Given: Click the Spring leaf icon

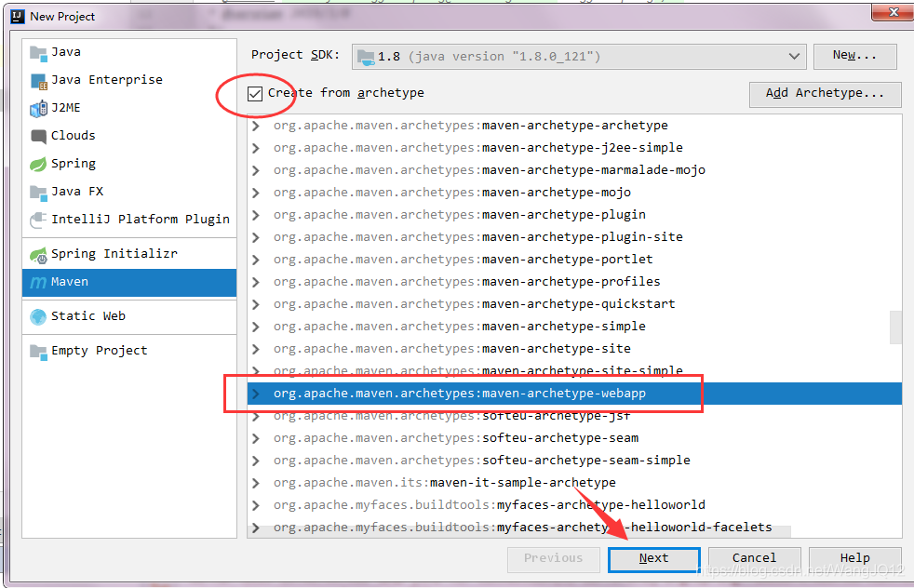Looking at the screenshot, I should pyautogui.click(x=38, y=165).
